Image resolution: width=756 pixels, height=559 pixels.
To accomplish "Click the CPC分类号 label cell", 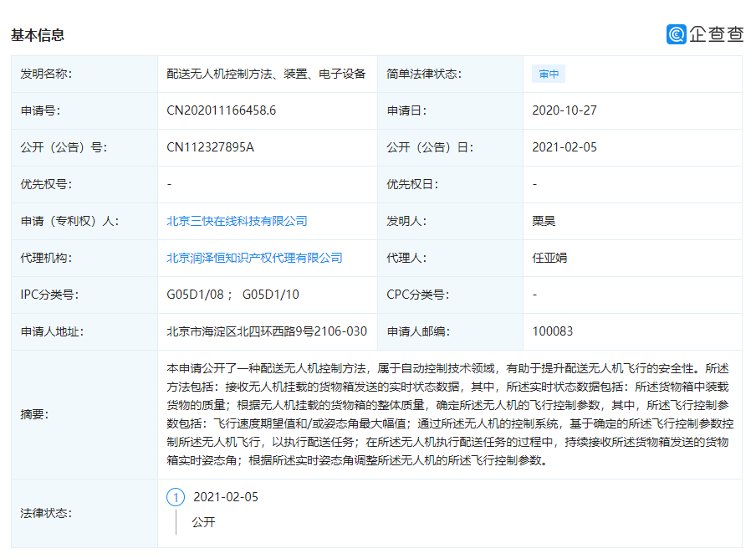I will 450,295.
